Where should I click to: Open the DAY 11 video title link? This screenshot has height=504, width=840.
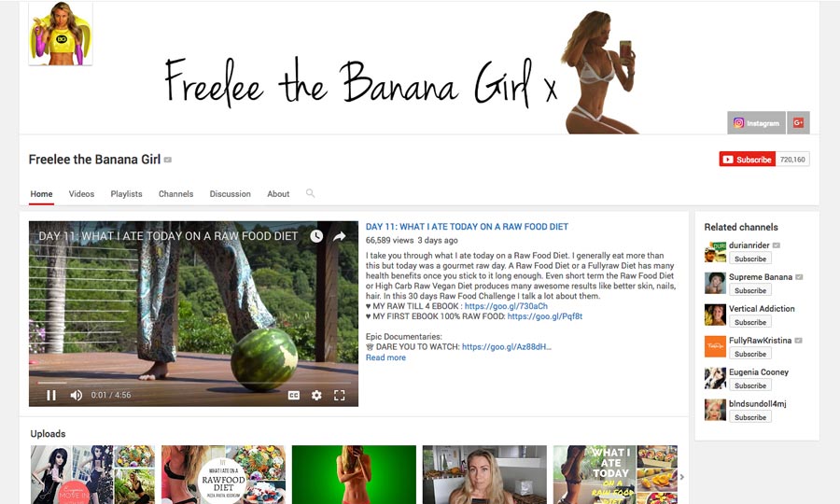coord(468,227)
